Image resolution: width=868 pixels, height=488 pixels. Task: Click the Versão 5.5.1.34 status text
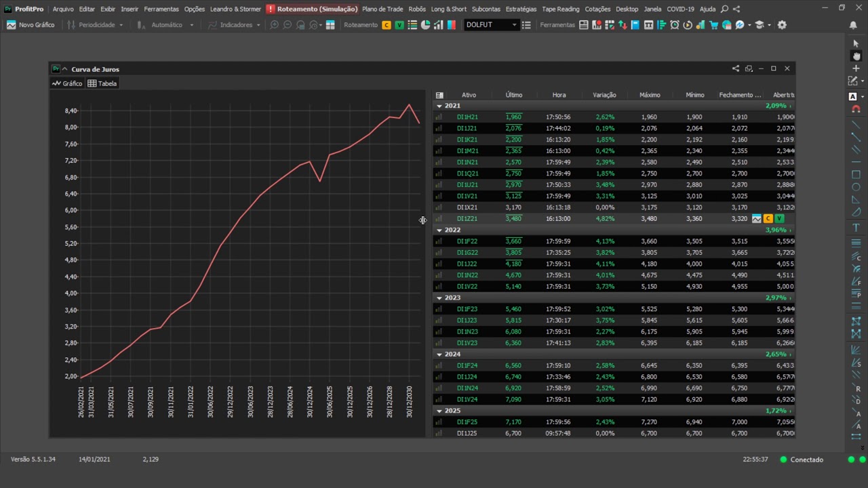click(x=33, y=460)
